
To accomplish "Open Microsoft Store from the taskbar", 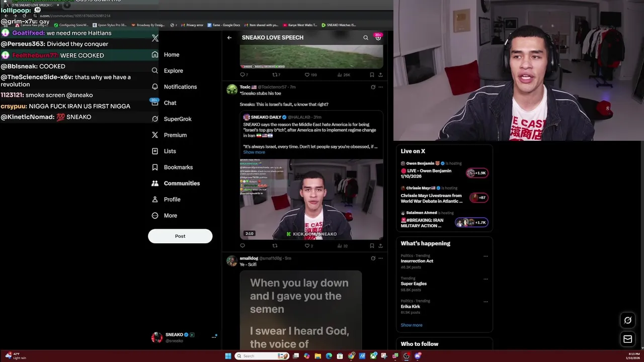I will [x=340, y=356].
